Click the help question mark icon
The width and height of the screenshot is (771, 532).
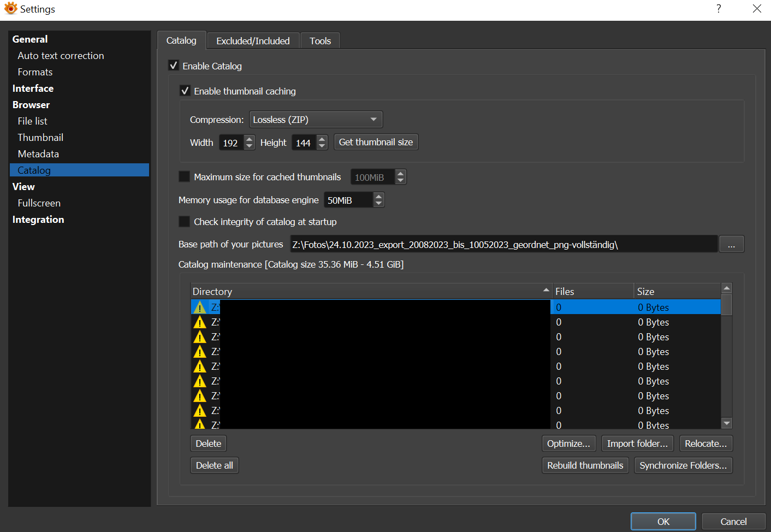(719, 8)
